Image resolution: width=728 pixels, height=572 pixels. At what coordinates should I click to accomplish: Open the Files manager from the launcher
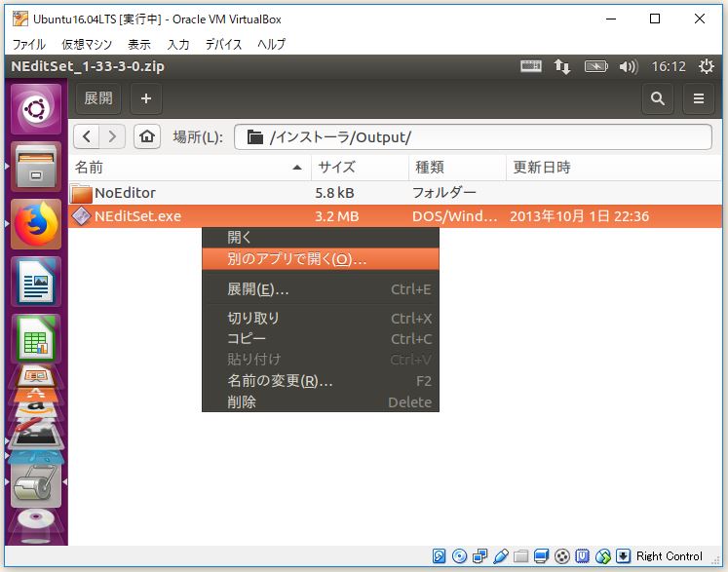(x=36, y=167)
